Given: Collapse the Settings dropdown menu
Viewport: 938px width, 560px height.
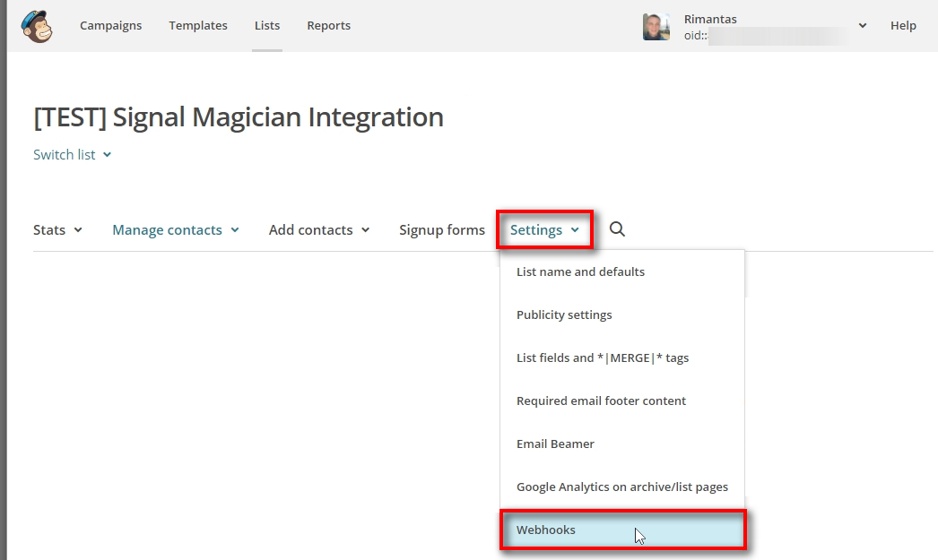Looking at the screenshot, I should 544,230.
